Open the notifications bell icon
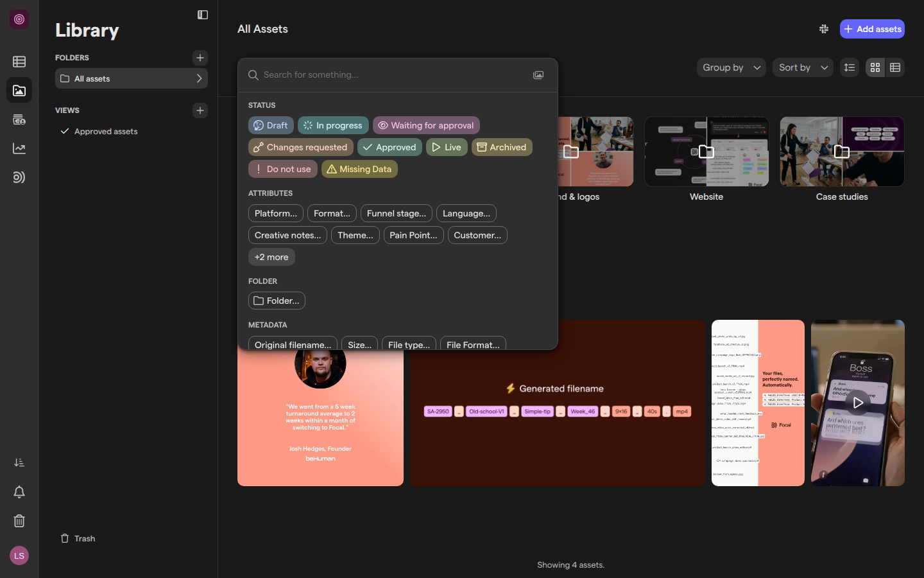The image size is (924, 578). coord(19,492)
